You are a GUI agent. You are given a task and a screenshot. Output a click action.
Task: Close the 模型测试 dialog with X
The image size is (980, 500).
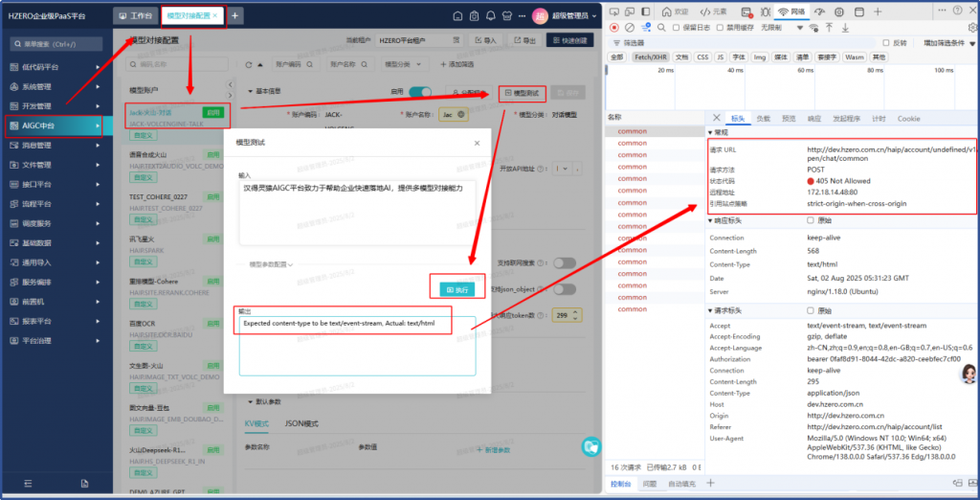point(478,143)
